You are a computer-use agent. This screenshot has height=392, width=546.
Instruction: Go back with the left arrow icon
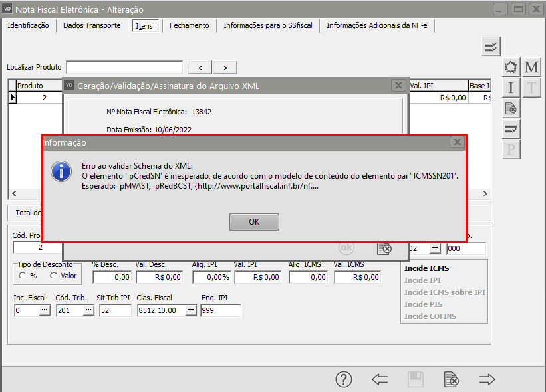(x=380, y=379)
